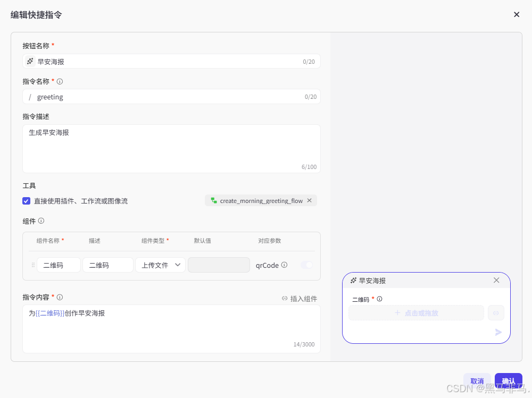Viewport: 532px width, 398px height.
Task: Click the qrCode parameter text
Action: pos(267,265)
